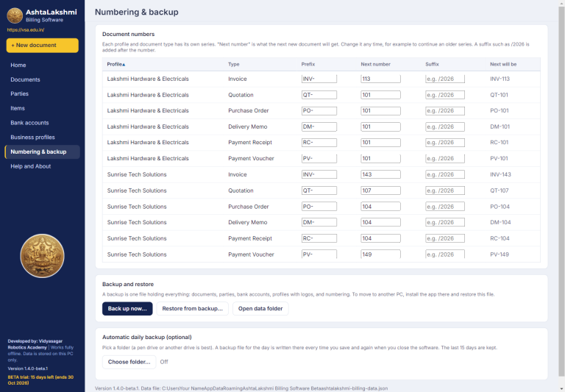This screenshot has width=565, height=392.
Task: Go to Home in sidebar
Action: (18, 65)
